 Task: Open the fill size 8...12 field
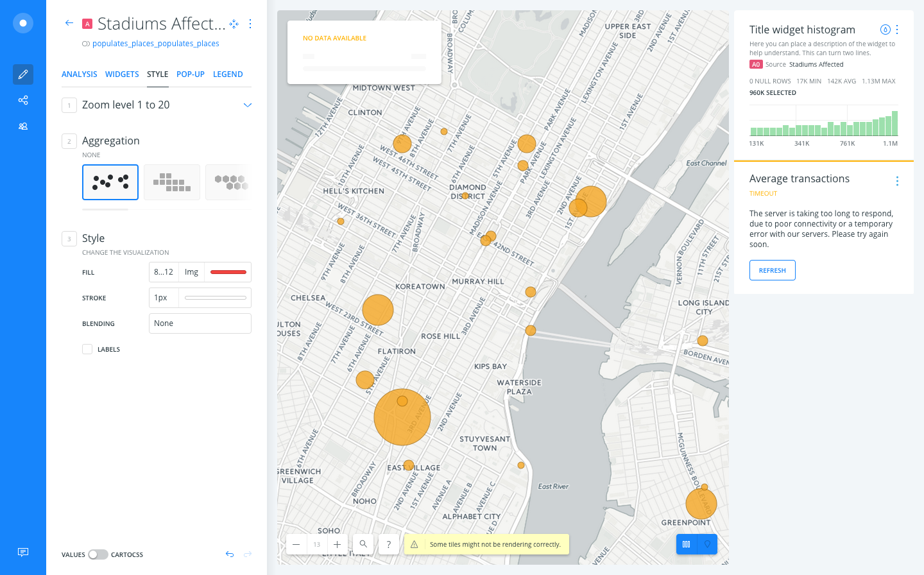point(164,272)
